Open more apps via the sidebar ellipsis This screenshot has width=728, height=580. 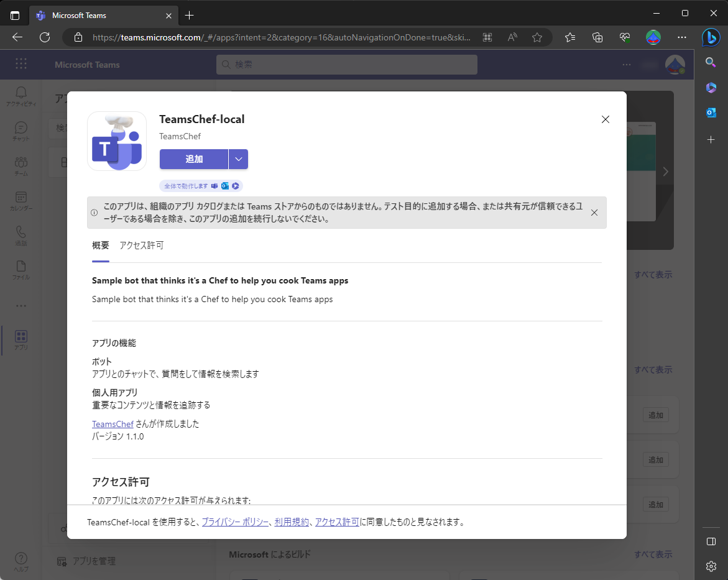(21, 305)
